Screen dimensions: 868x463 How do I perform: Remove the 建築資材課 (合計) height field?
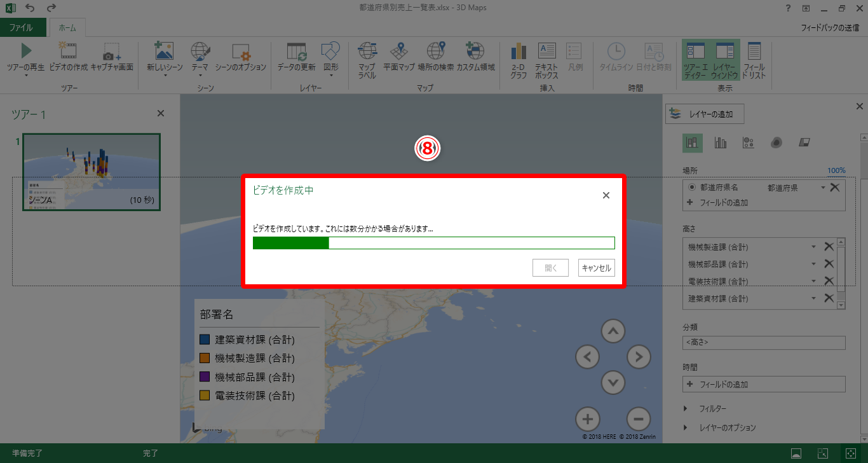pos(829,298)
